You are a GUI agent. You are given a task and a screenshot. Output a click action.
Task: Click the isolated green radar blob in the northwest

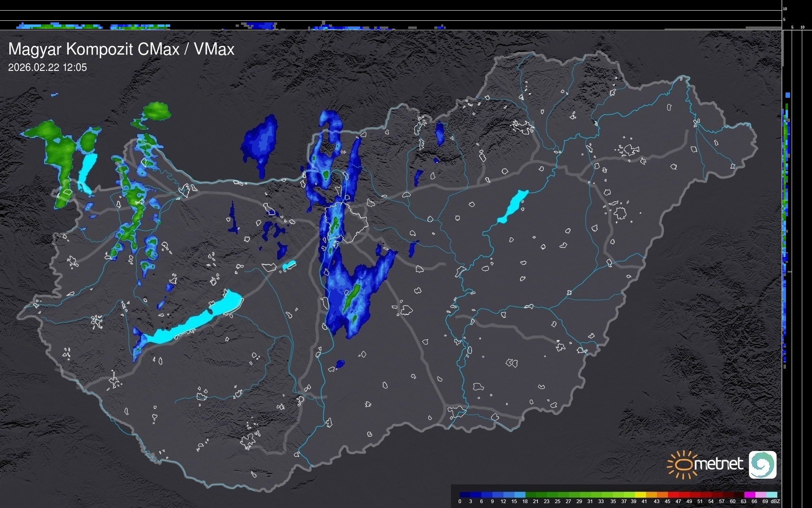click(x=157, y=111)
